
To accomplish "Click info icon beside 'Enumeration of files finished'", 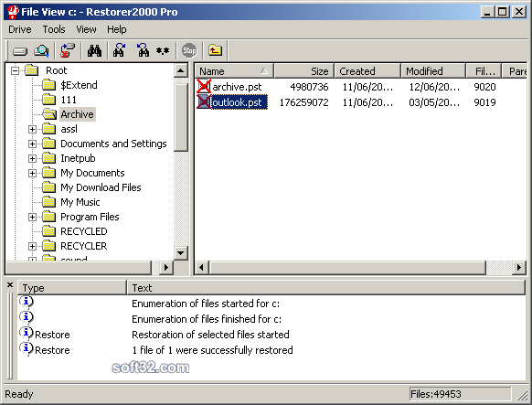I will [27, 317].
